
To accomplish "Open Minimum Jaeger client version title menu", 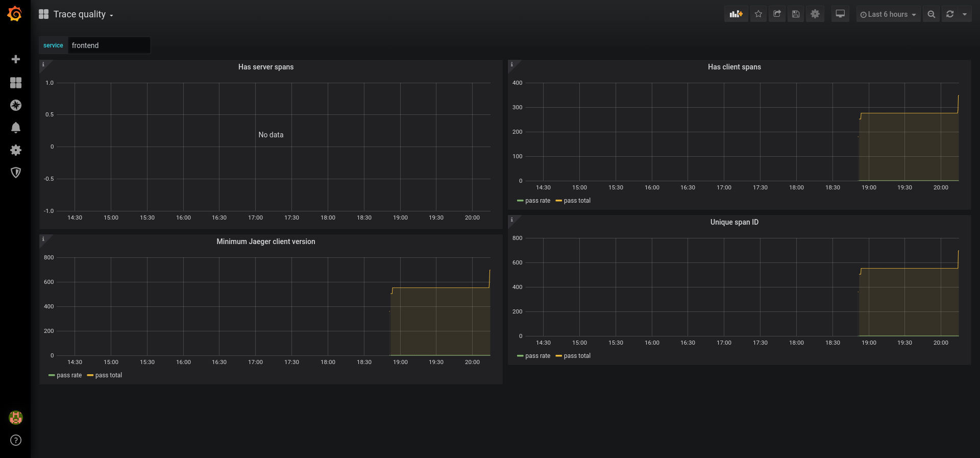I will [266, 242].
